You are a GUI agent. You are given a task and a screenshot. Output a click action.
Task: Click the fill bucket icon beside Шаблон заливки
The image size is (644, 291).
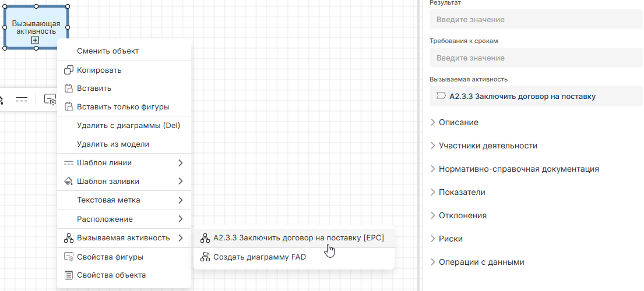tap(68, 182)
